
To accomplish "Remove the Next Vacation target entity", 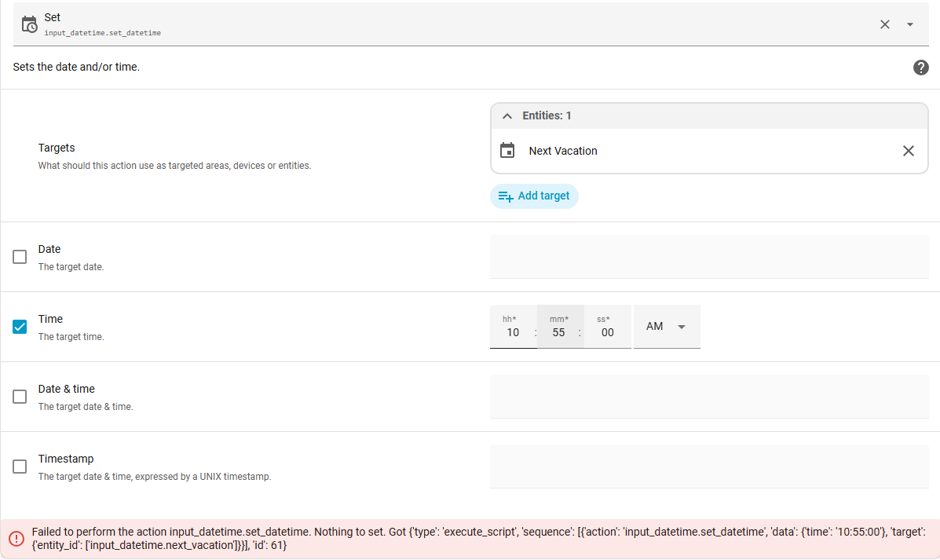I will click(909, 151).
